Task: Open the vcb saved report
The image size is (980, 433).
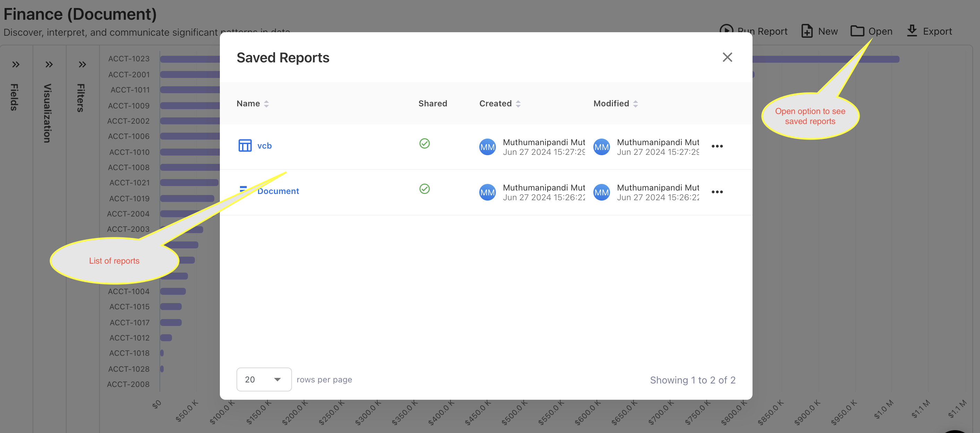Action: point(264,145)
